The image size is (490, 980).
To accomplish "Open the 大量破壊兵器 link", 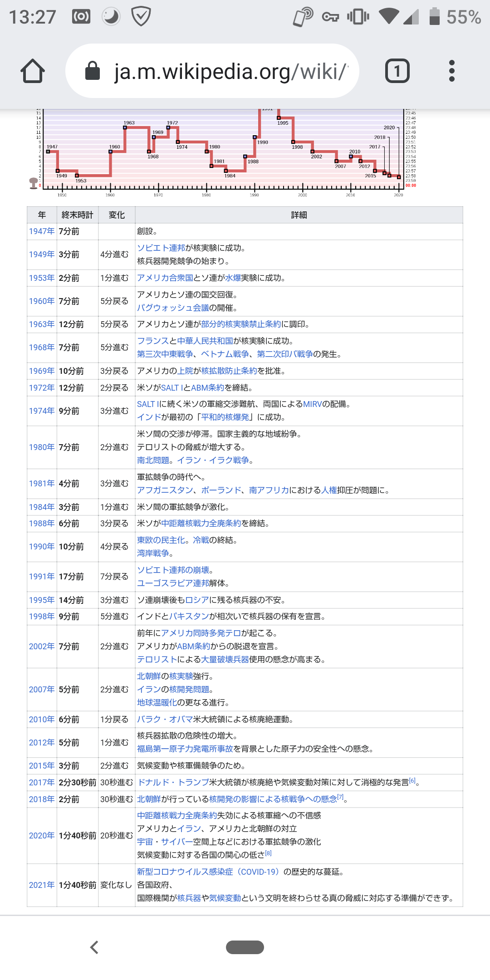I will click(x=225, y=659).
